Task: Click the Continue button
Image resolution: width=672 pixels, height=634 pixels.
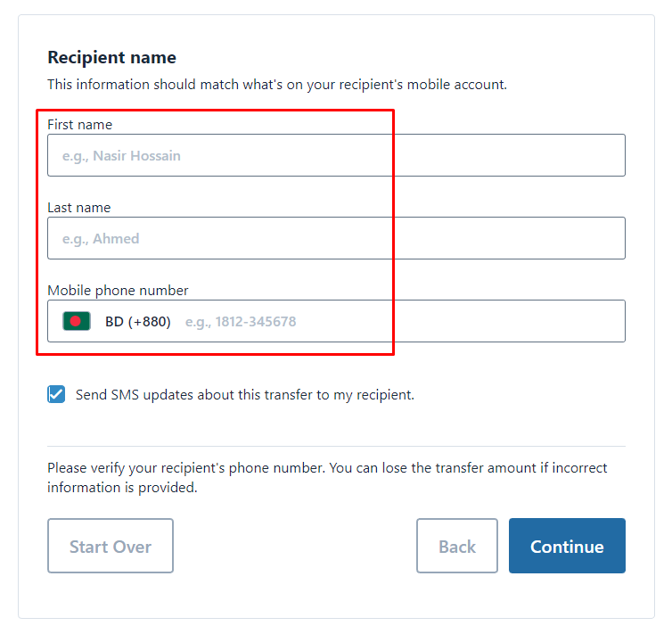Action: [567, 546]
